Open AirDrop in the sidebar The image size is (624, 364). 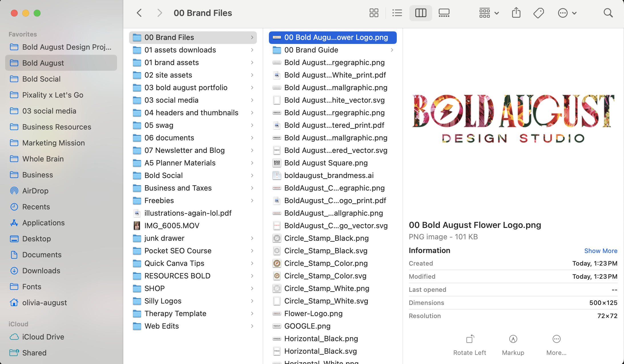[x=35, y=191]
